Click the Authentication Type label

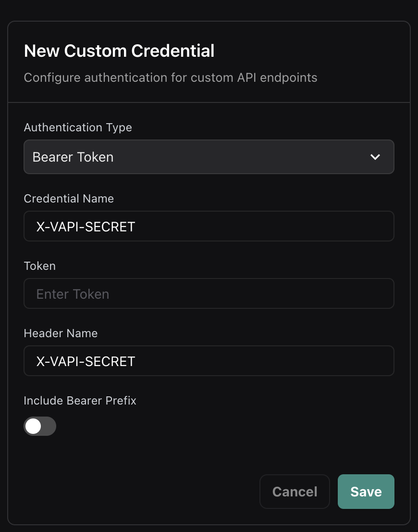(78, 127)
